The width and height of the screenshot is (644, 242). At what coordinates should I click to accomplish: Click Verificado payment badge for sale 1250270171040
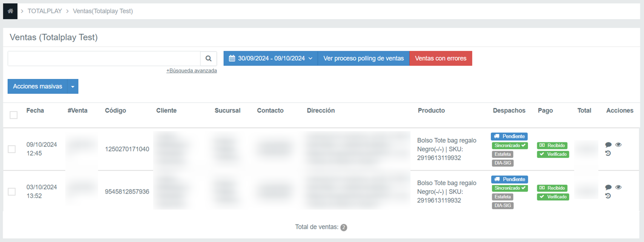point(553,154)
